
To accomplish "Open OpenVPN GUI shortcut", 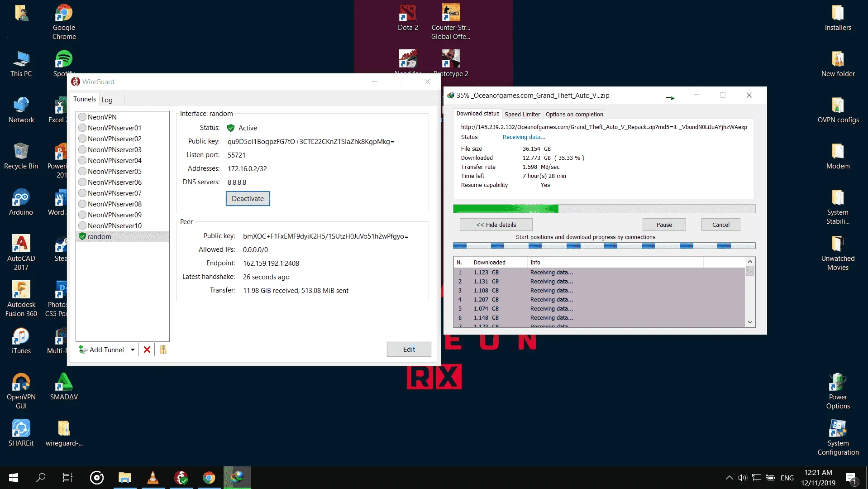I will 21,391.
